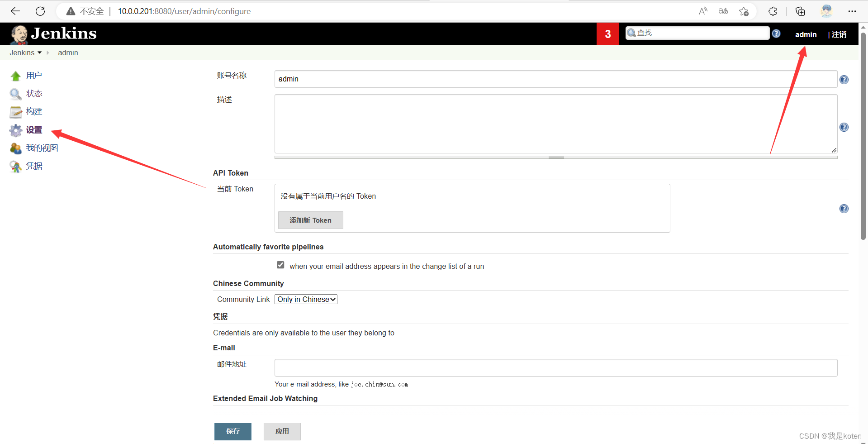Click the 添加新 Token button

pyautogui.click(x=310, y=220)
